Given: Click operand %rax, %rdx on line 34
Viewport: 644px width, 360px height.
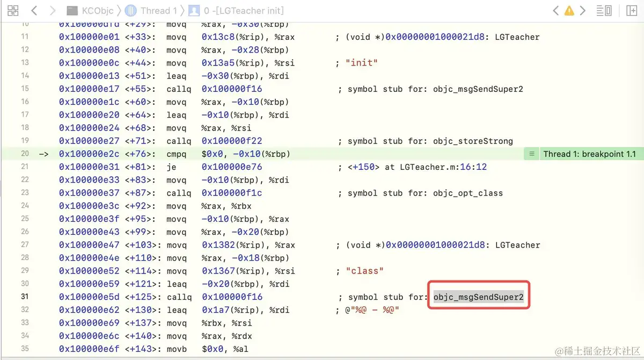Looking at the screenshot, I should pos(226,336).
